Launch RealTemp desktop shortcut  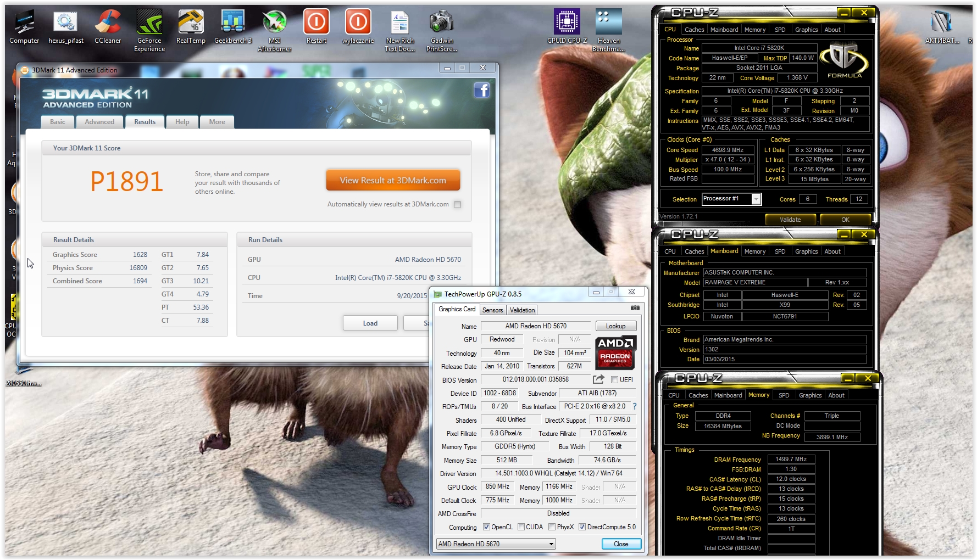pyautogui.click(x=191, y=27)
